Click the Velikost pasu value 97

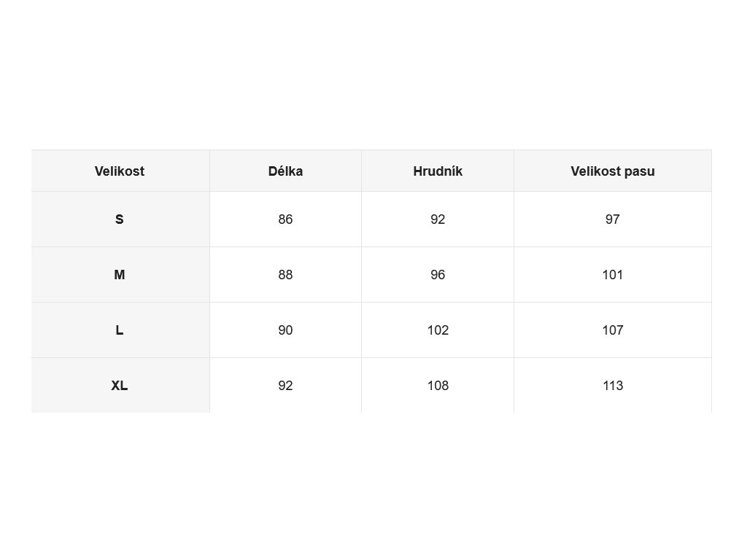coord(613,219)
